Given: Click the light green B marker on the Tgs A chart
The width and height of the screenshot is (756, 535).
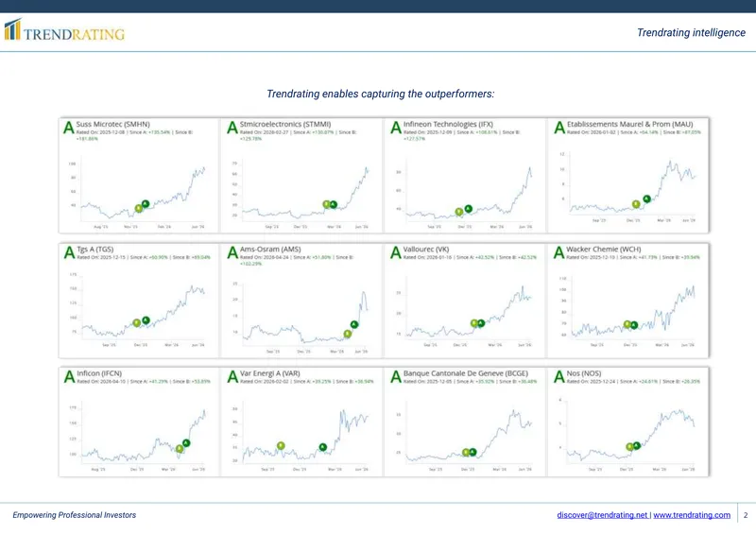Looking at the screenshot, I should coord(137,322).
